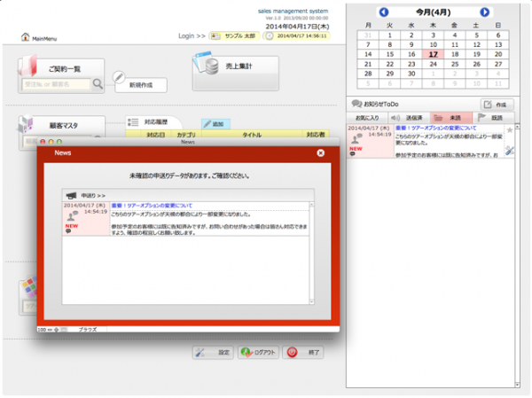
Task: Click the red News window close dot
Action: click(43, 142)
